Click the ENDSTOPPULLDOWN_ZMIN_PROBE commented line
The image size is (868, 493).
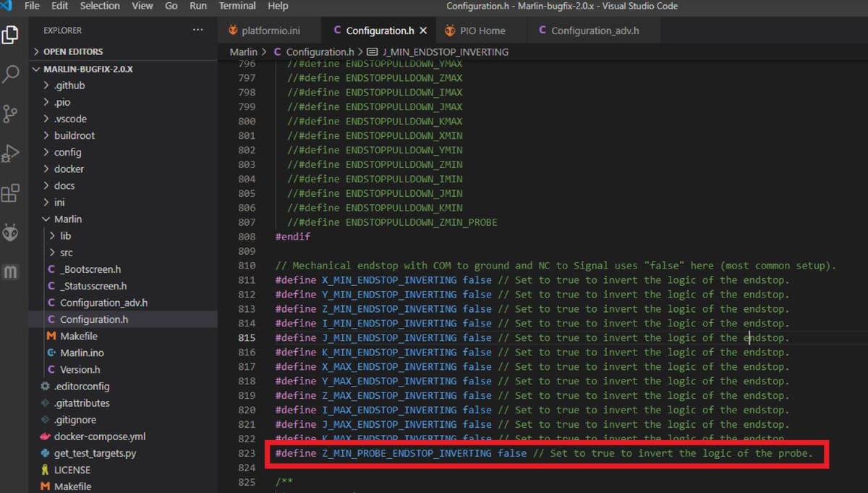coord(392,222)
